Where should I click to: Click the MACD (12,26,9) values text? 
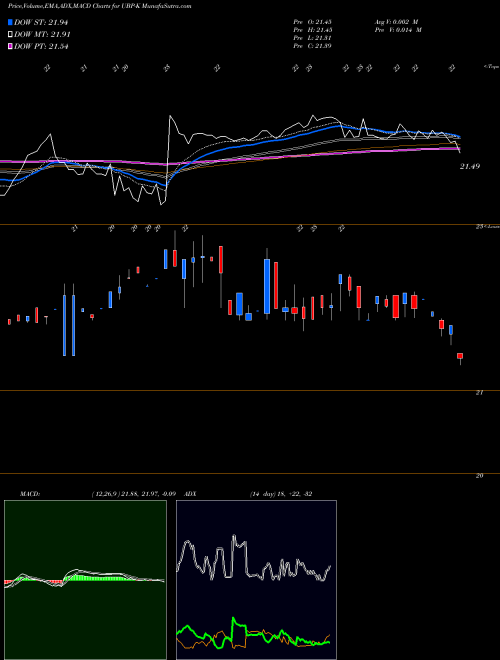point(133,494)
